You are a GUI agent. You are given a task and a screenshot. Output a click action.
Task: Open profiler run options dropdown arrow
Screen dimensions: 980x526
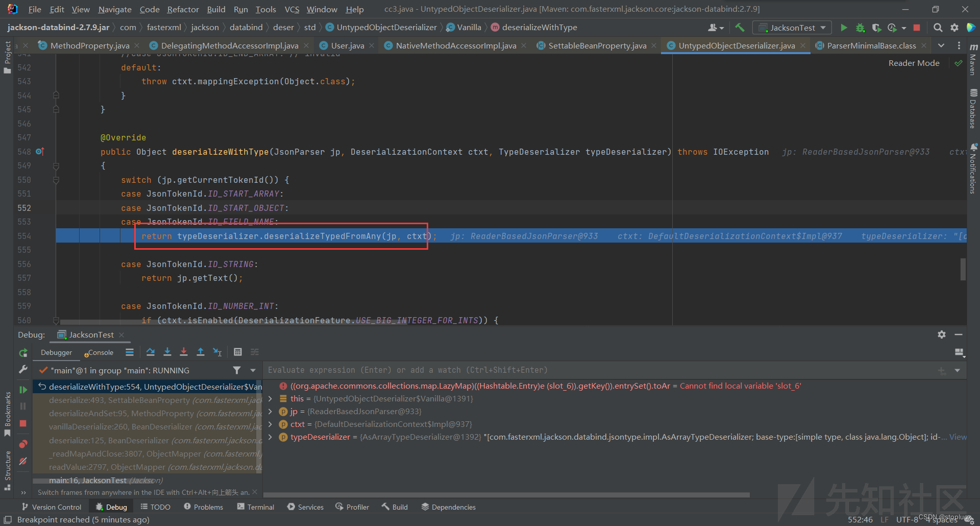coord(904,28)
